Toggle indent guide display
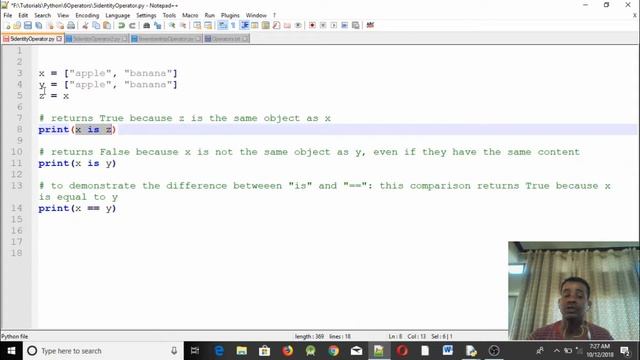640x360 pixels. click(244, 26)
